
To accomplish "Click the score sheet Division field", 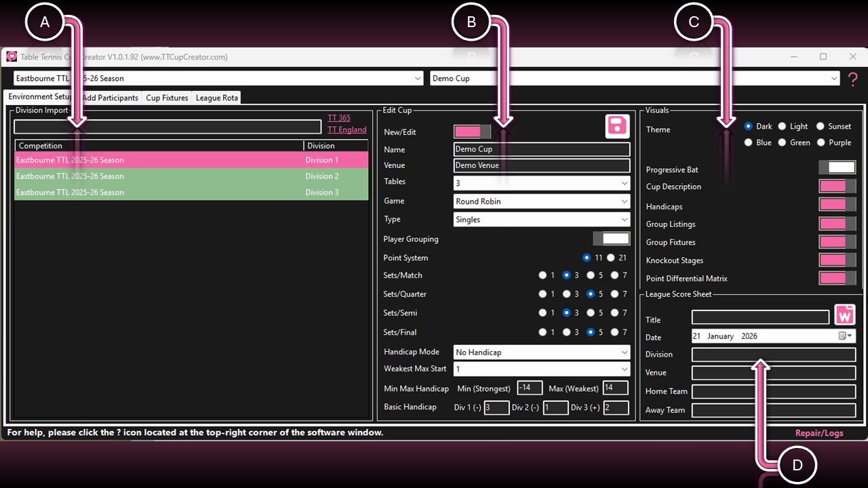I will click(774, 354).
